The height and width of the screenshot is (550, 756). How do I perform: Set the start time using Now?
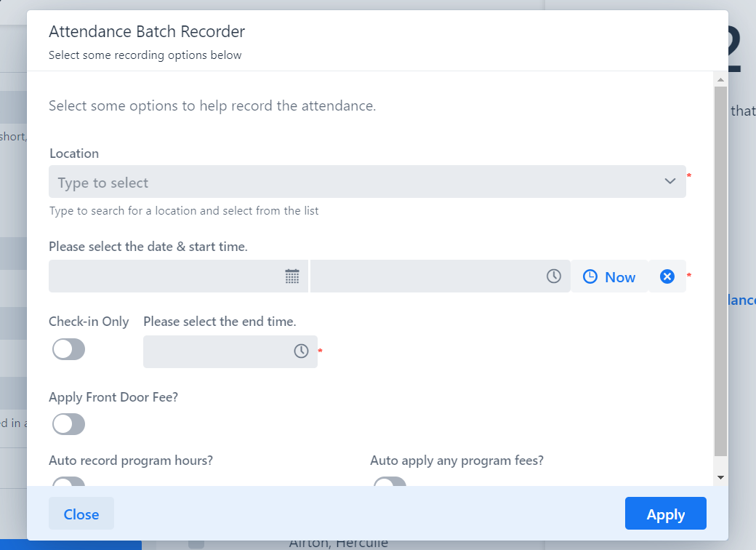[609, 276]
